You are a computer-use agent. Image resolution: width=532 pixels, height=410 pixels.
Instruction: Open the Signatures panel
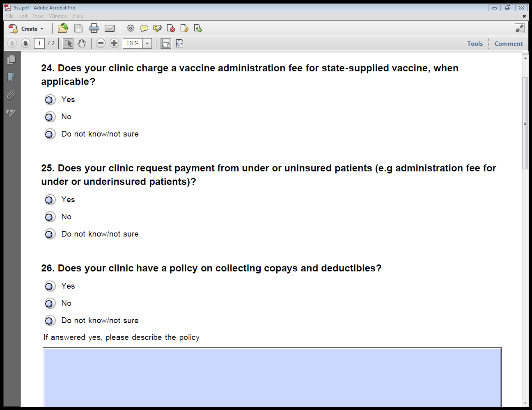click(11, 113)
